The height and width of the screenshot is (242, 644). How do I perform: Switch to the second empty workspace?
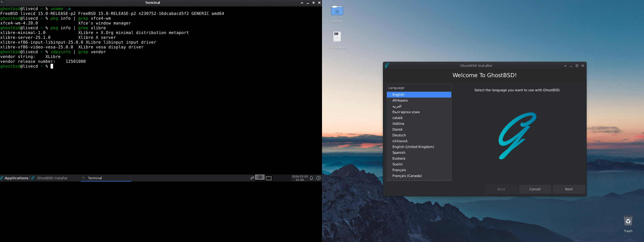point(269,178)
